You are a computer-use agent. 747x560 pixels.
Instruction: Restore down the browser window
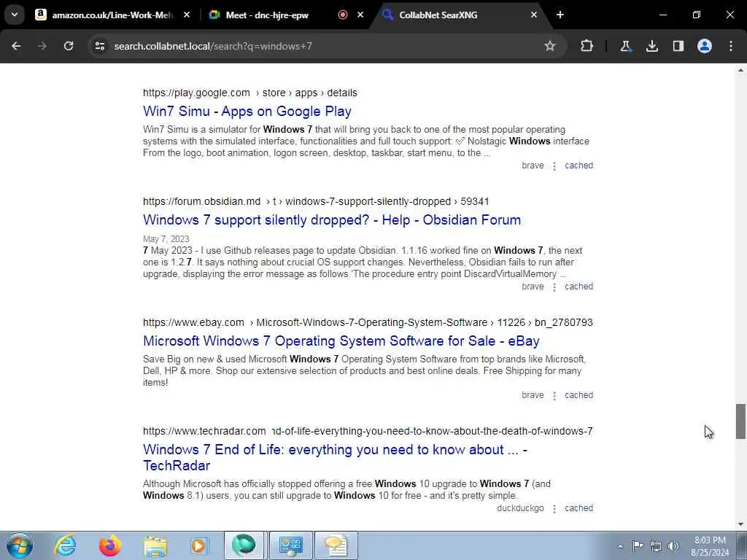click(697, 15)
